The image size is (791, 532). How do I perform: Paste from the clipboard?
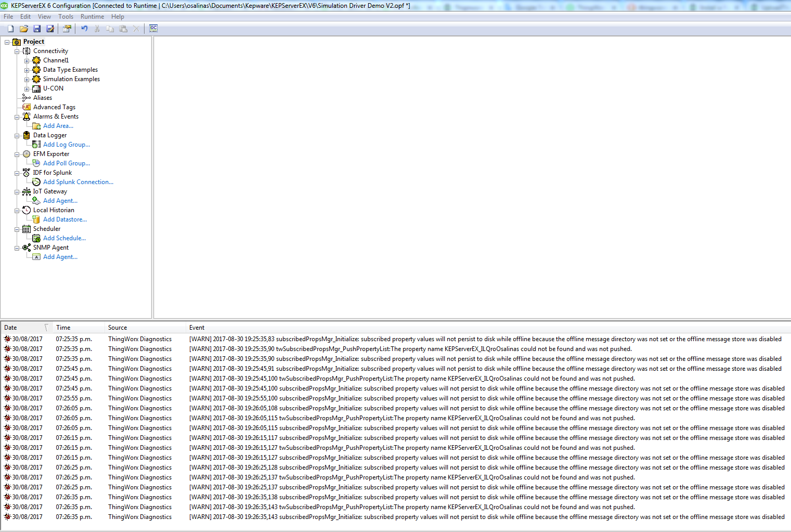(123, 29)
